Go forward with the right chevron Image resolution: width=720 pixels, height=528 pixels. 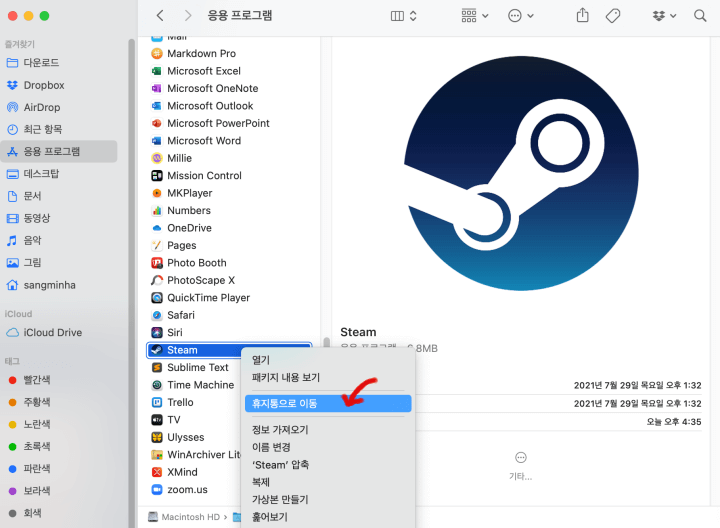tap(187, 16)
